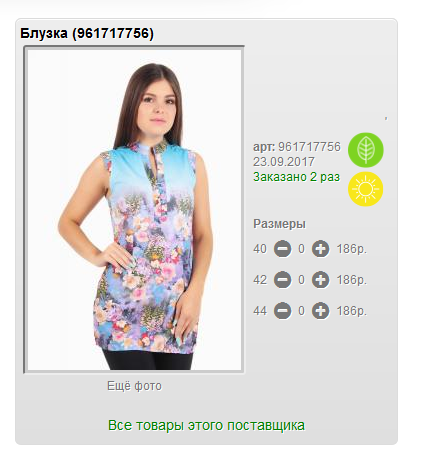Screen dimensions: 427x457
Task: Click the yellow sun icon
Action: pyautogui.click(x=366, y=189)
